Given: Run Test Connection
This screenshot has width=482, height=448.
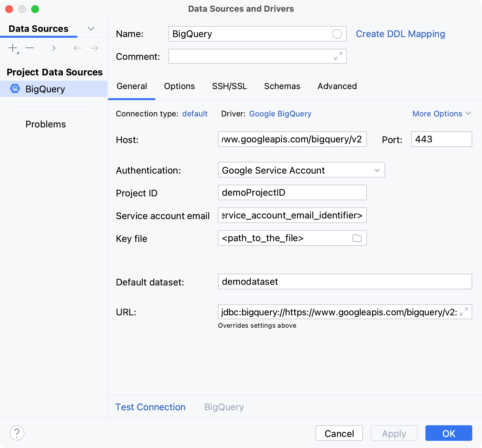Looking at the screenshot, I should [150, 407].
